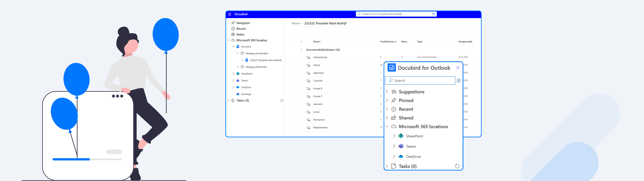This screenshot has height=181, width=644.
Task: Click the Advies library folder icon
Action: [x=308, y=65]
